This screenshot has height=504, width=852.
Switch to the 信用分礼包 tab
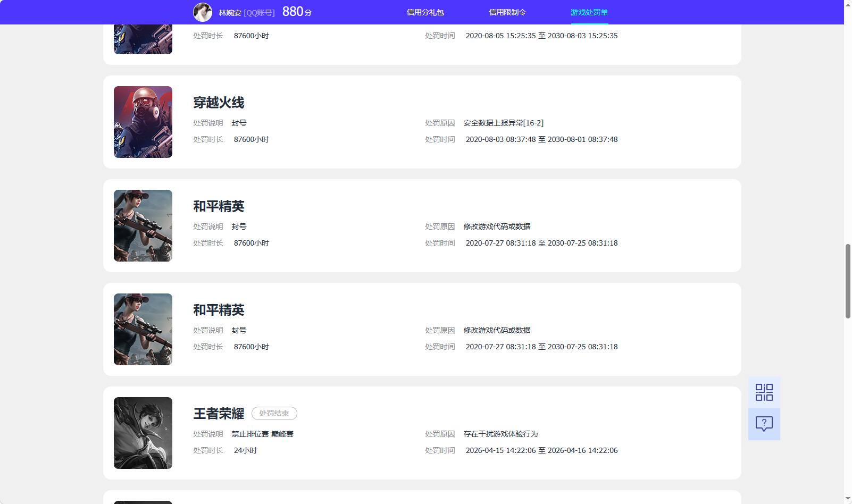click(425, 12)
